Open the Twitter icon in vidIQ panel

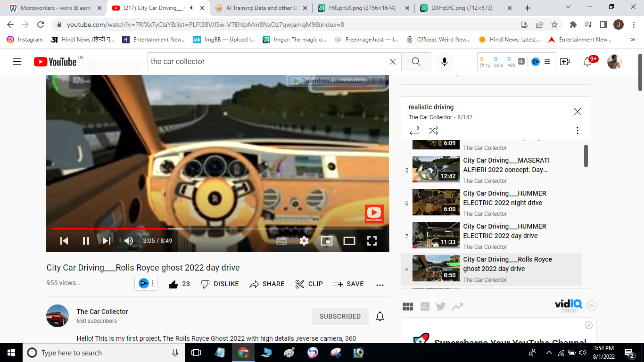(x=441, y=306)
